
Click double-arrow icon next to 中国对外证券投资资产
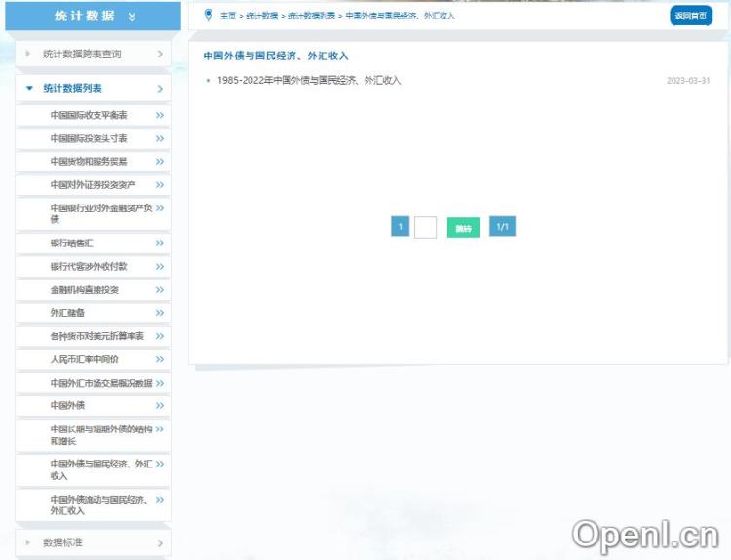(160, 185)
